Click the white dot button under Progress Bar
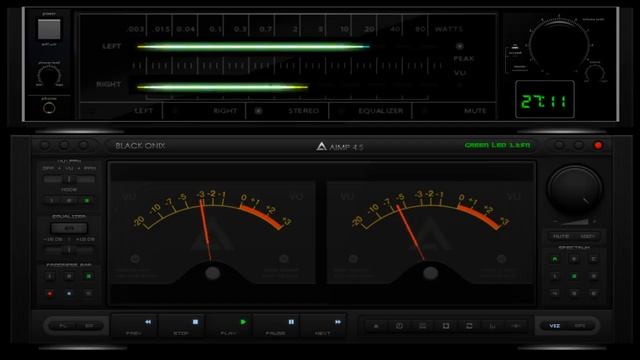This screenshot has width=640, height=360. (69, 293)
